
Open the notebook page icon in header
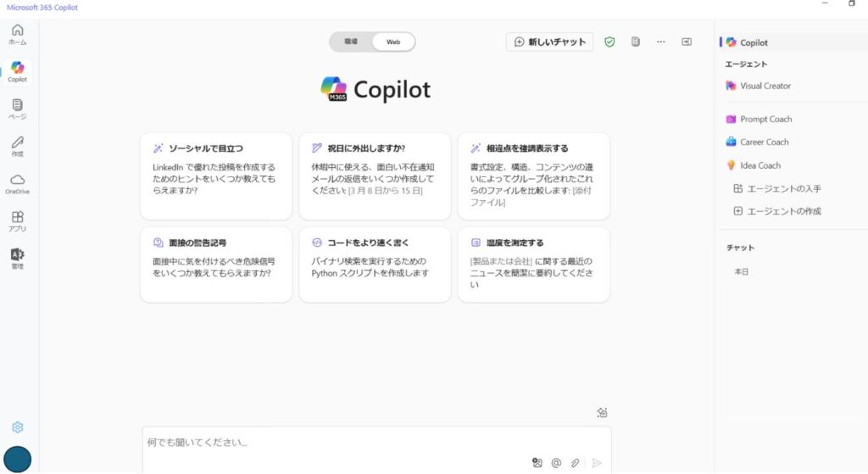point(636,42)
